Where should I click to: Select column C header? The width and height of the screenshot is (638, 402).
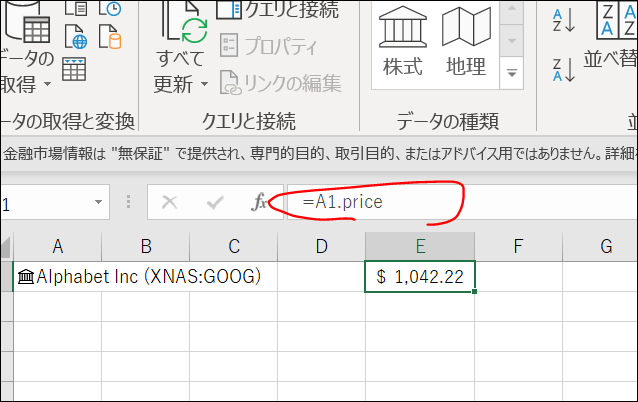click(x=234, y=246)
